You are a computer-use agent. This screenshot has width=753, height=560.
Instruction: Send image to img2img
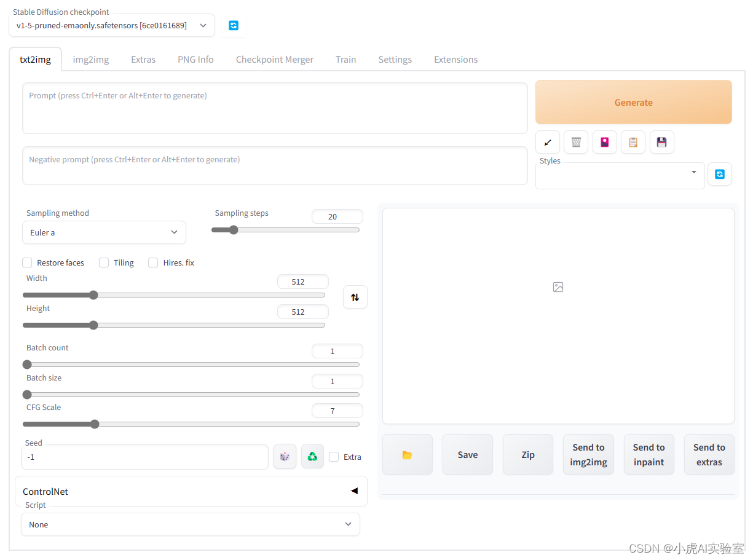tap(588, 455)
